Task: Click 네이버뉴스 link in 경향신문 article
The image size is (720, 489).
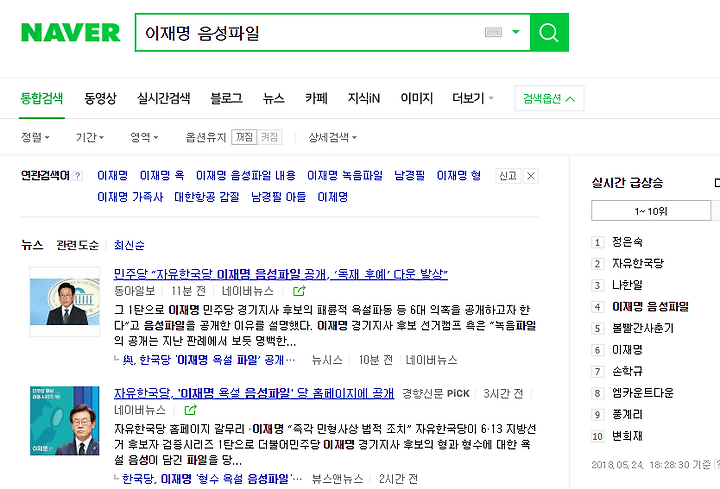Action: 140,410
